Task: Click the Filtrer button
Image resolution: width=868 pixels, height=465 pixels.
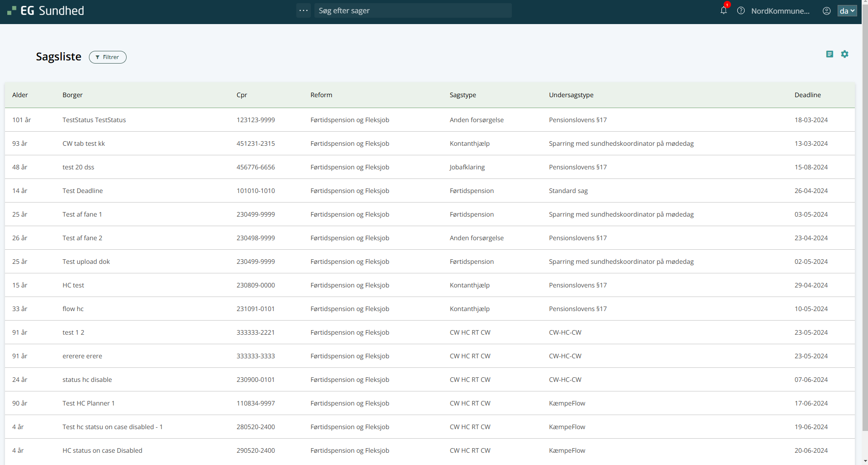Action: 108,57
